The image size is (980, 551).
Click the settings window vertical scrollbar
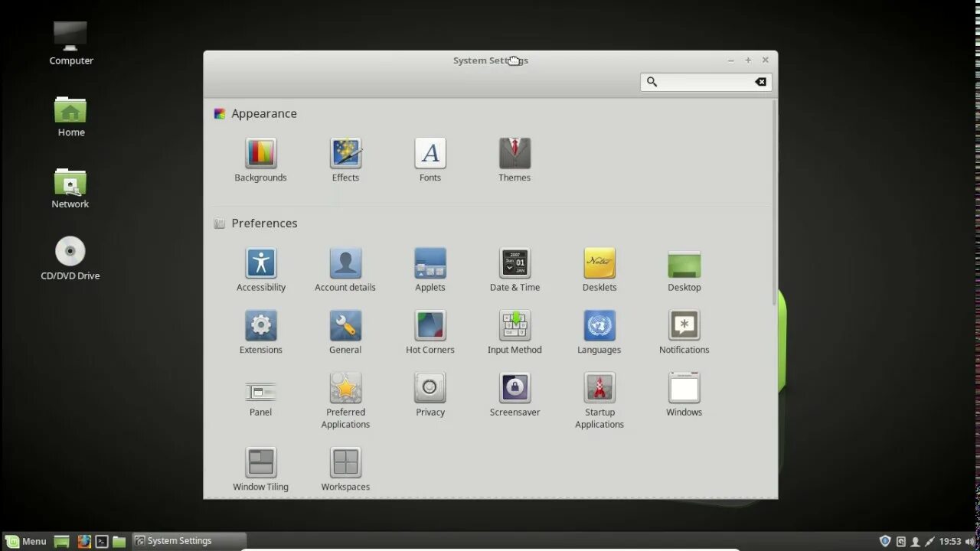[x=775, y=203]
